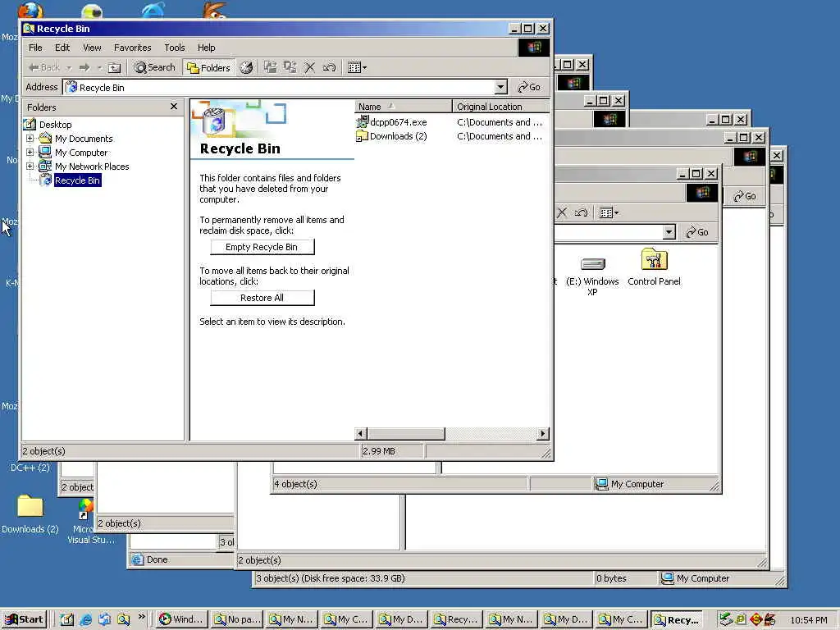Click the Move To toolbar icon
Viewport: 840px width, 630px height.
[271, 67]
